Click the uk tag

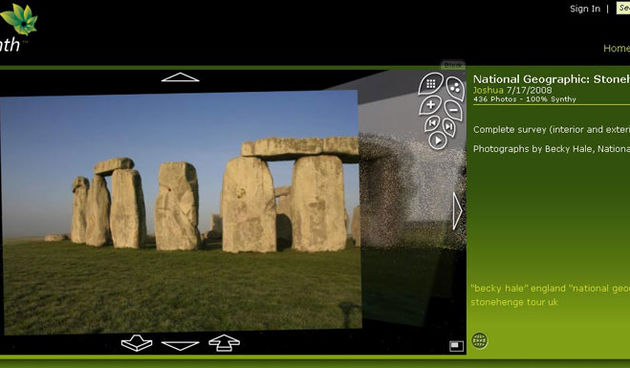(x=552, y=302)
